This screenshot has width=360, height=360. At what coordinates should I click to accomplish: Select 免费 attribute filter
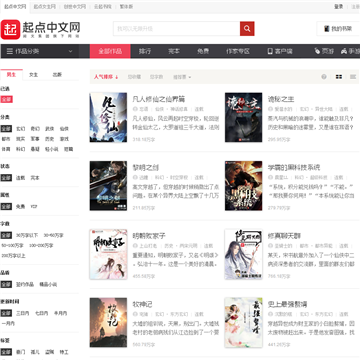(x=21, y=207)
